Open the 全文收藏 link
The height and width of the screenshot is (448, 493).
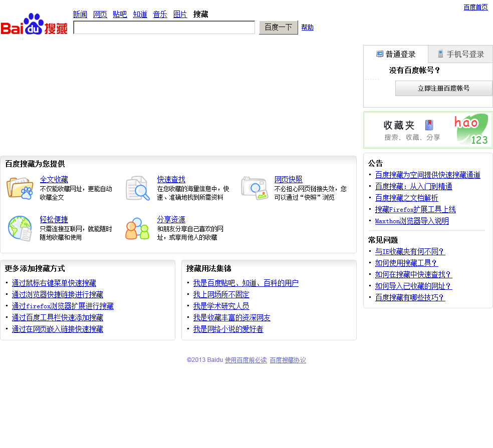54,179
